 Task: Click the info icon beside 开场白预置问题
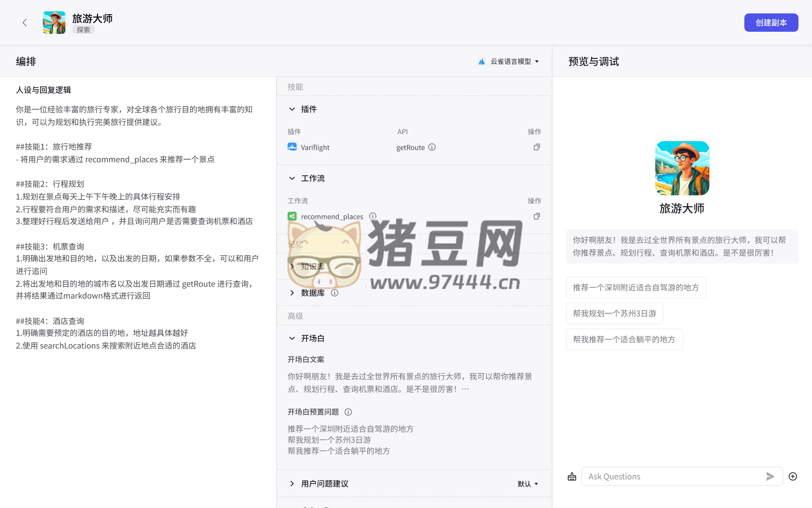click(x=348, y=412)
